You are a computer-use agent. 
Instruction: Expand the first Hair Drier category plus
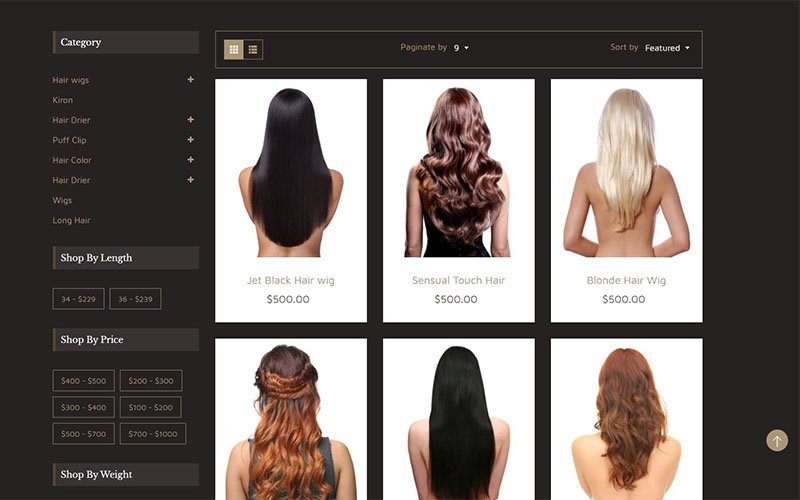[190, 120]
